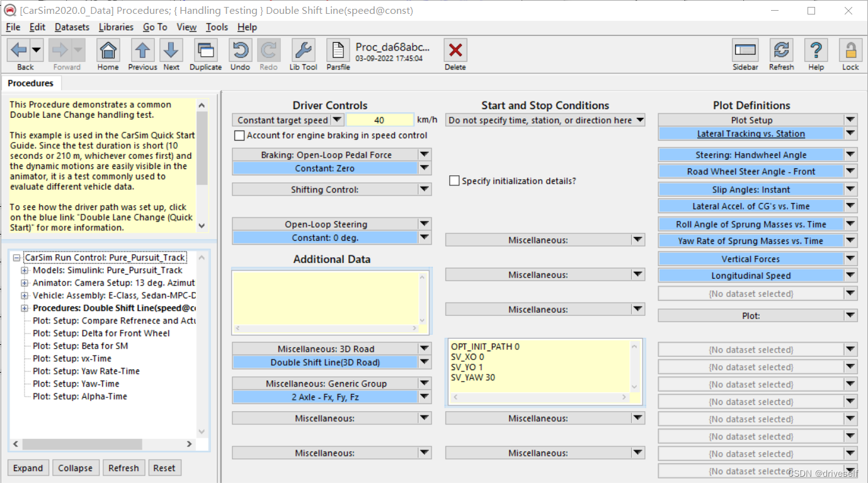
Task: Click Lateral Accel. of CG's vs. Time
Action: [x=751, y=206]
